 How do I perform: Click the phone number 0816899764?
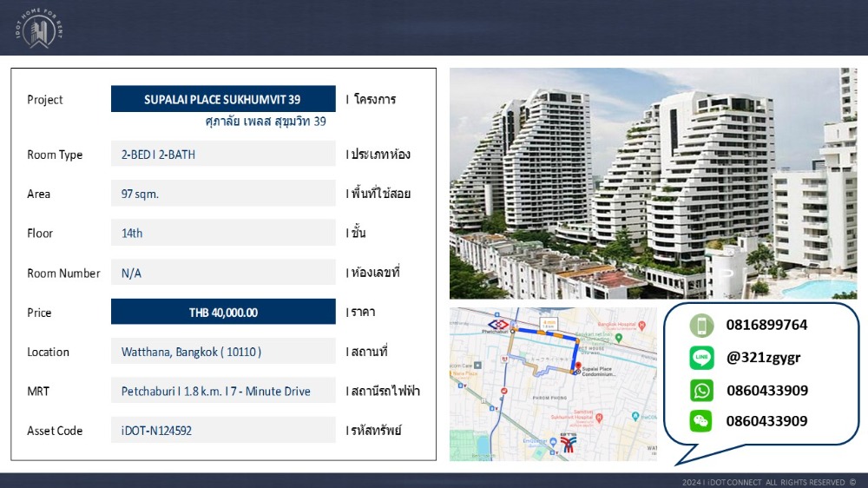point(766,326)
